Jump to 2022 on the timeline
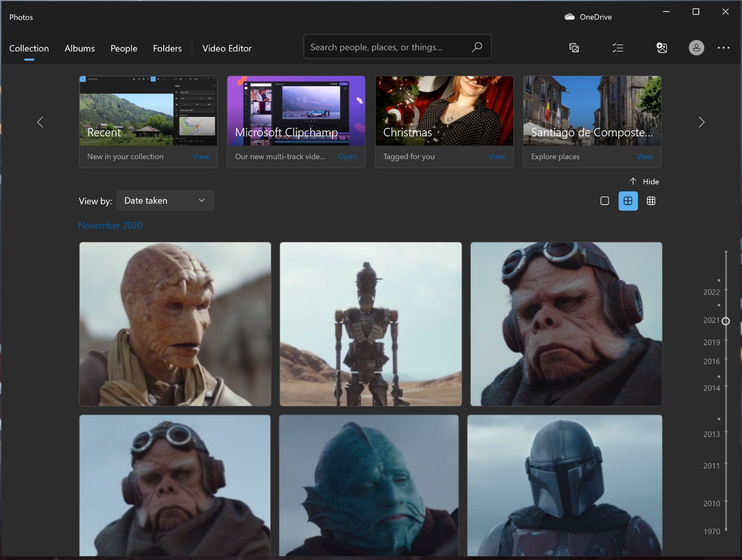This screenshot has width=742, height=560. (x=711, y=292)
